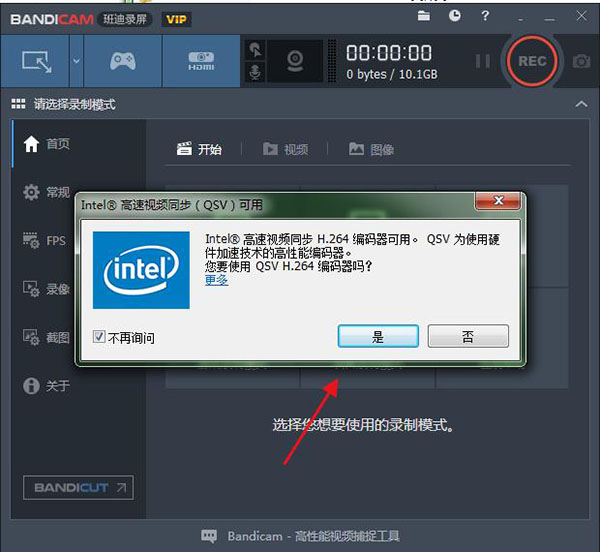Switch to the 开始 tab
The height and width of the screenshot is (552, 600).
[199, 149]
